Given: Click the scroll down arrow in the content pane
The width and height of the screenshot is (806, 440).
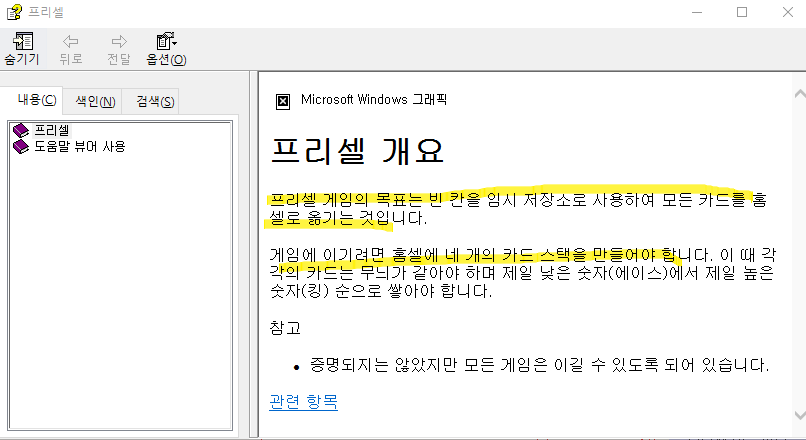Looking at the screenshot, I should (800, 415).
